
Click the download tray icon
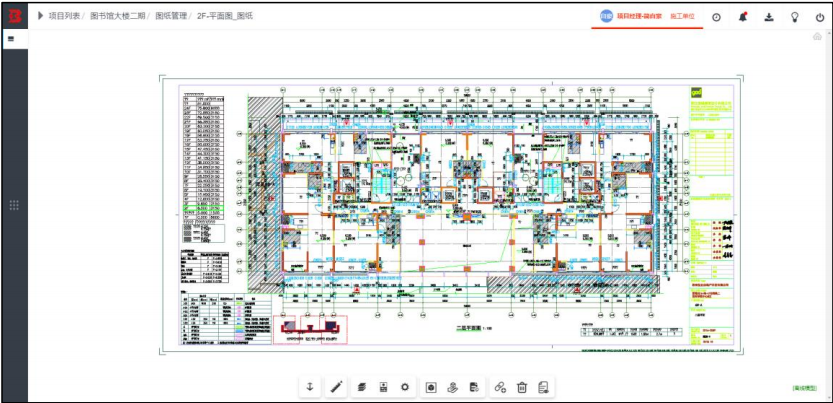769,17
